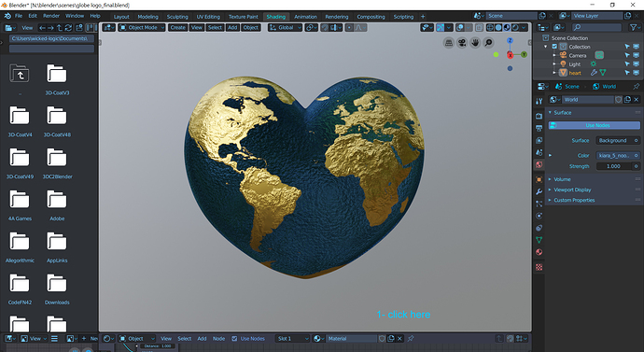Toggle X-ray display in viewport header

pos(479,27)
